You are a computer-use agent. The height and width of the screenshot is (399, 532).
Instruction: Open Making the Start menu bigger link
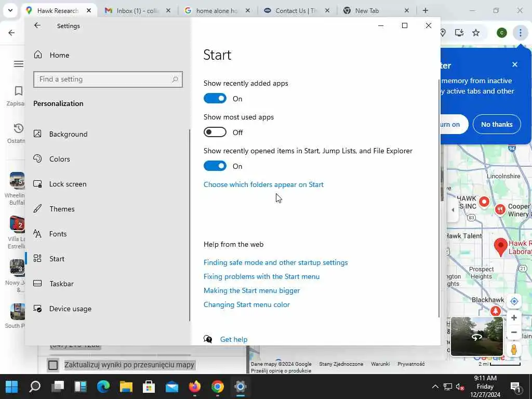point(252,290)
